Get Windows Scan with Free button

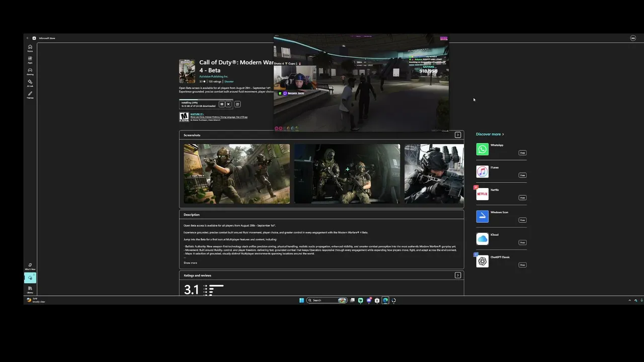[x=523, y=220]
